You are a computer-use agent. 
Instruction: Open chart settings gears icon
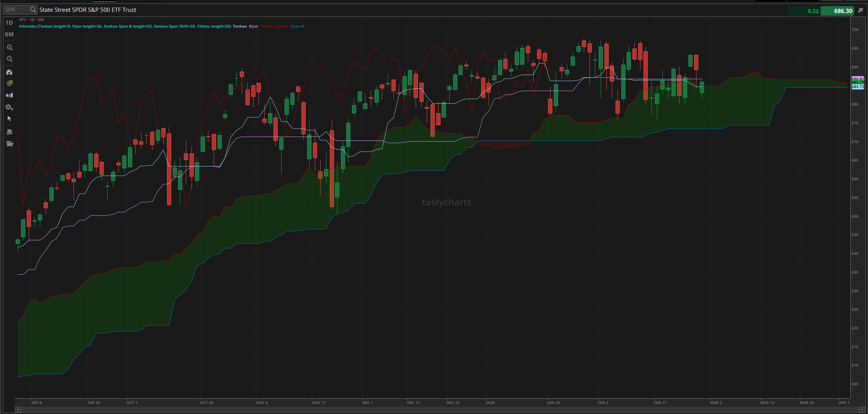[10, 108]
